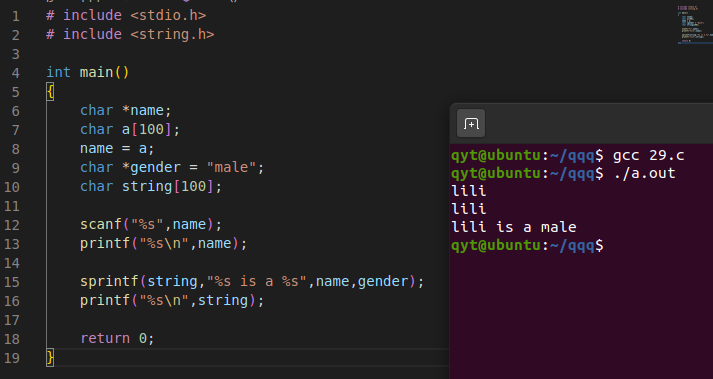Click 'return 0;' statement

[x=117, y=338]
